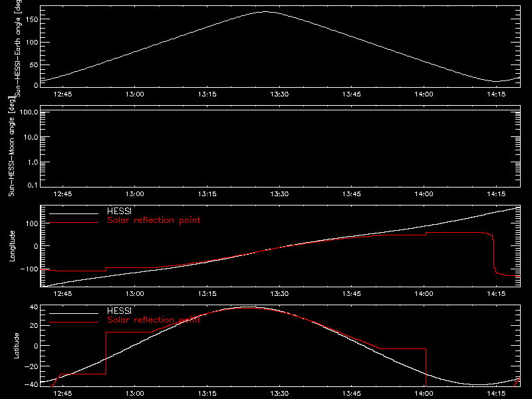Click the -100 tick on Longitude axis

coord(29,269)
